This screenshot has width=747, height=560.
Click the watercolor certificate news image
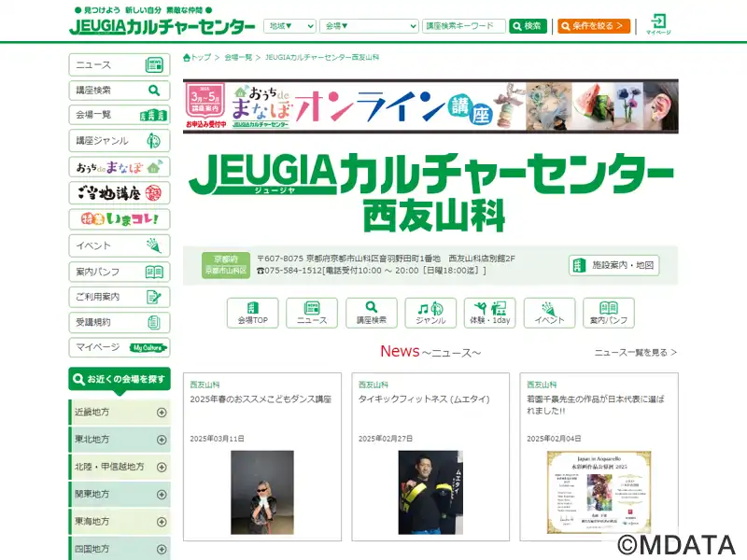tap(599, 493)
